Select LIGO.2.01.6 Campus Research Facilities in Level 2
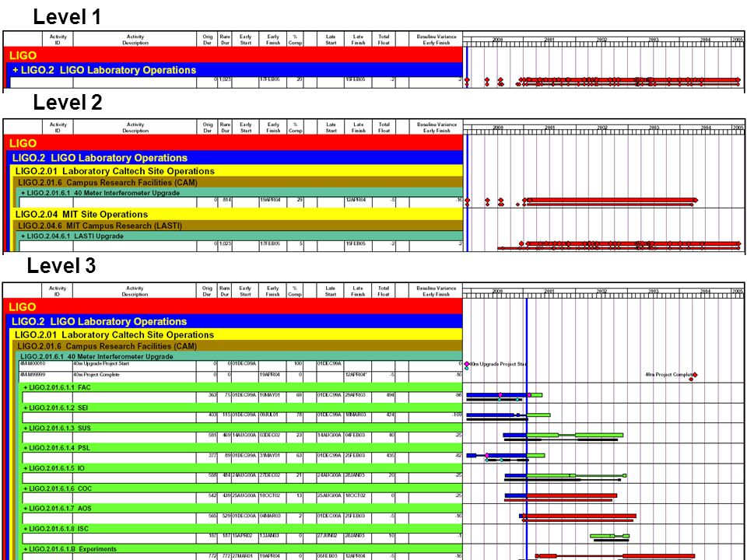 (239, 182)
